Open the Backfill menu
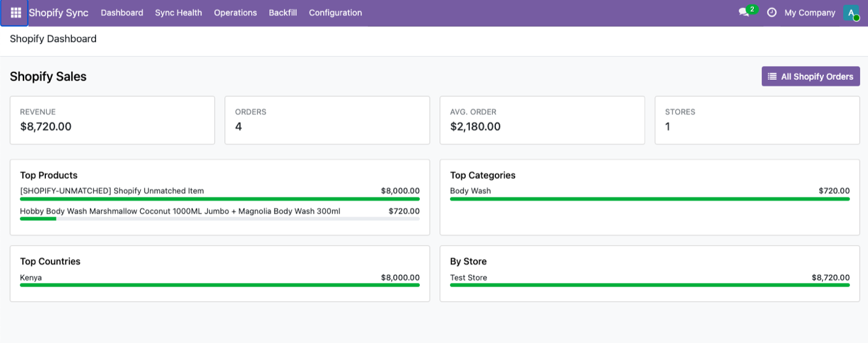The height and width of the screenshot is (343, 868). click(283, 12)
